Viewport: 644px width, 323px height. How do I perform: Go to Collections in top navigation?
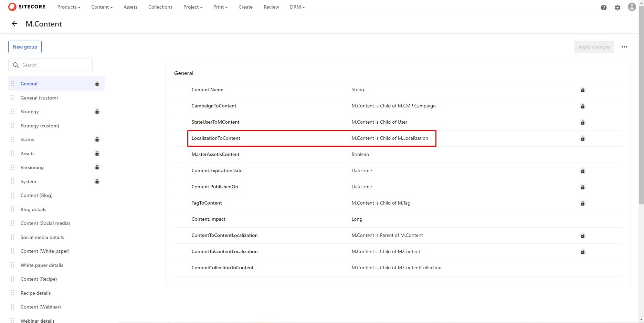pyautogui.click(x=160, y=7)
